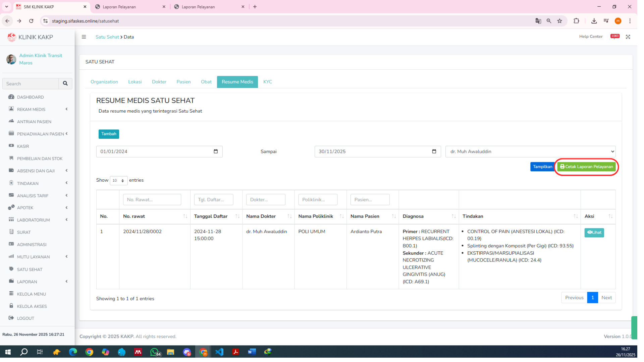Click the red notification badge icon
The height and width of the screenshot is (362, 644).
615,37
